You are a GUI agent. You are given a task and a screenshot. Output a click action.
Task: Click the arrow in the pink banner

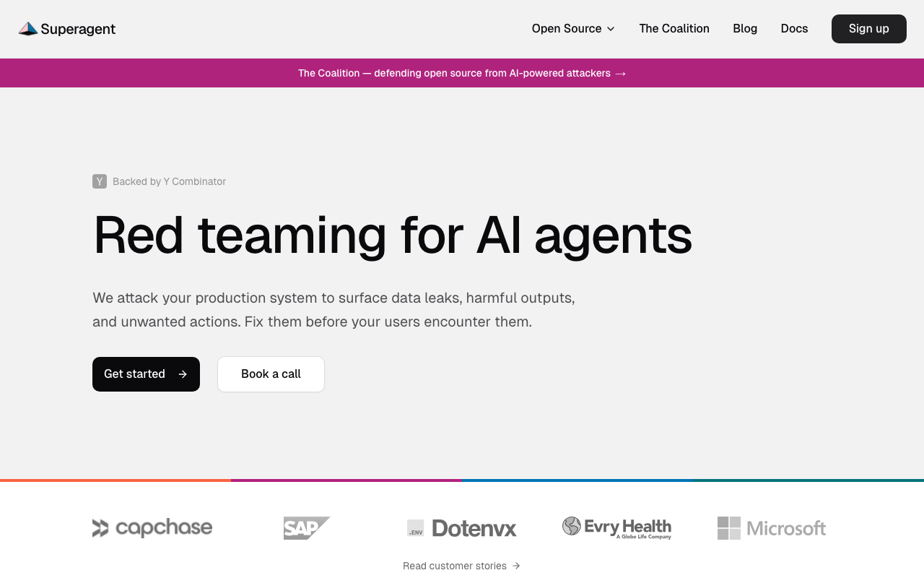pos(621,73)
